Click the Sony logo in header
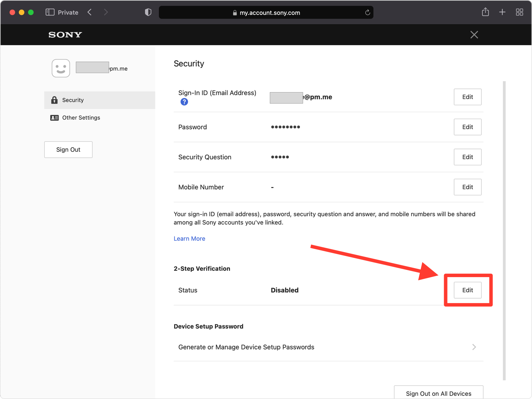Viewport: 532px width, 399px height. coord(65,35)
